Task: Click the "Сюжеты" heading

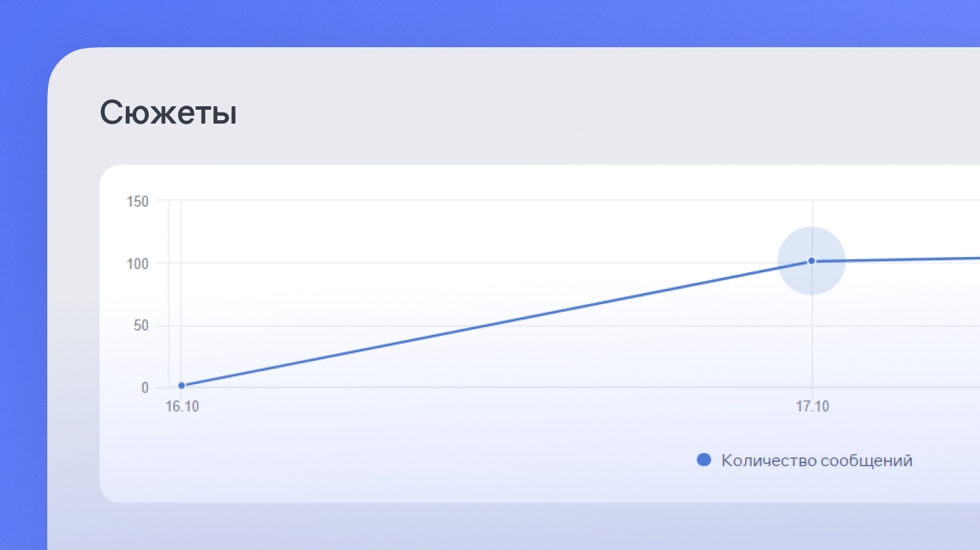Action: [168, 112]
